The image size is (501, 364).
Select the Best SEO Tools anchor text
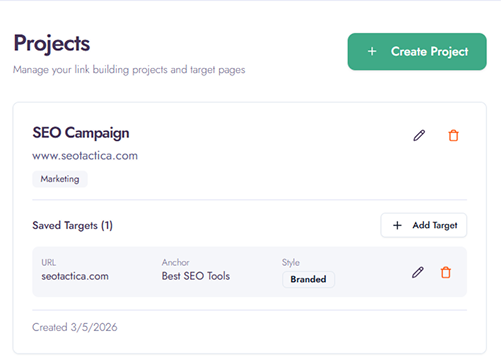[196, 276]
